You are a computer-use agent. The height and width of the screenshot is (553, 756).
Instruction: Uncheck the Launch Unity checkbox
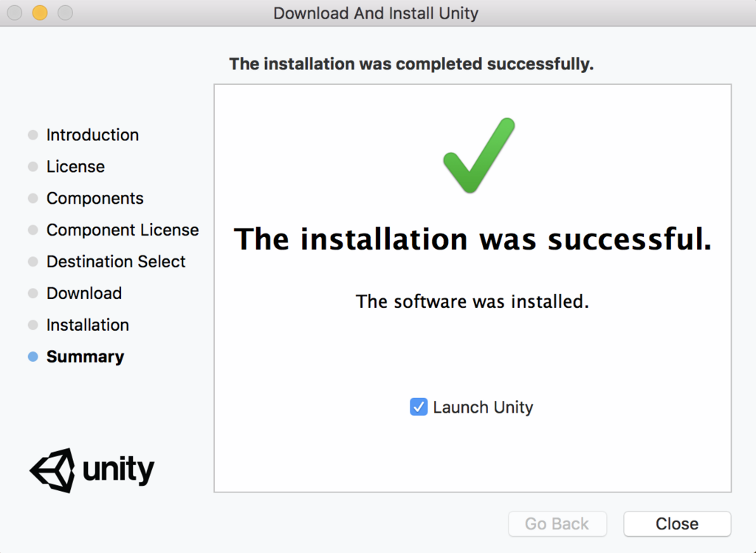pos(419,407)
